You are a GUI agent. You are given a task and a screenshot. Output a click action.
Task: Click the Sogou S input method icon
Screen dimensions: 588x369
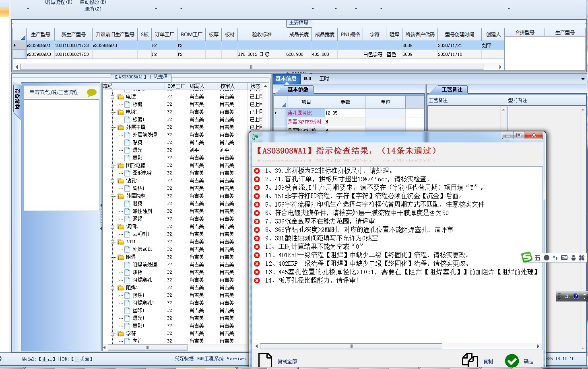pyautogui.click(x=527, y=257)
